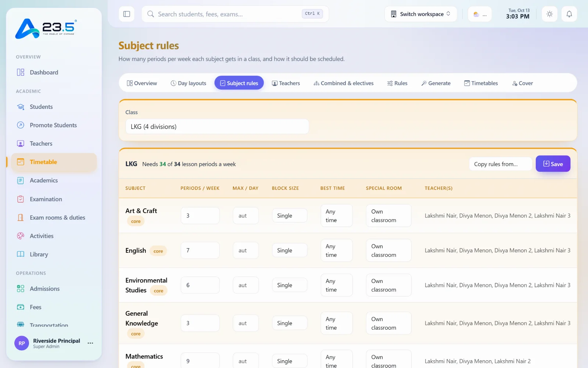Save the subject rules
Image resolution: width=588 pixels, height=368 pixels.
tap(553, 164)
